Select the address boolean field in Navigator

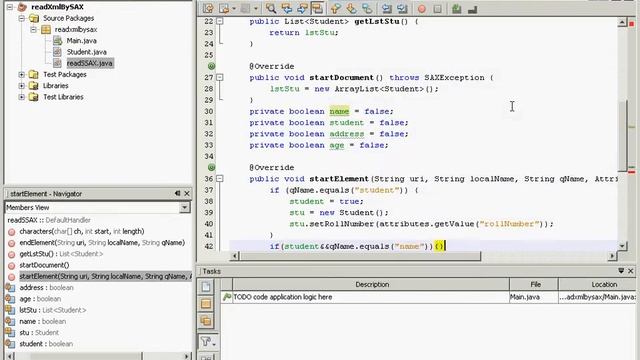tap(47, 288)
